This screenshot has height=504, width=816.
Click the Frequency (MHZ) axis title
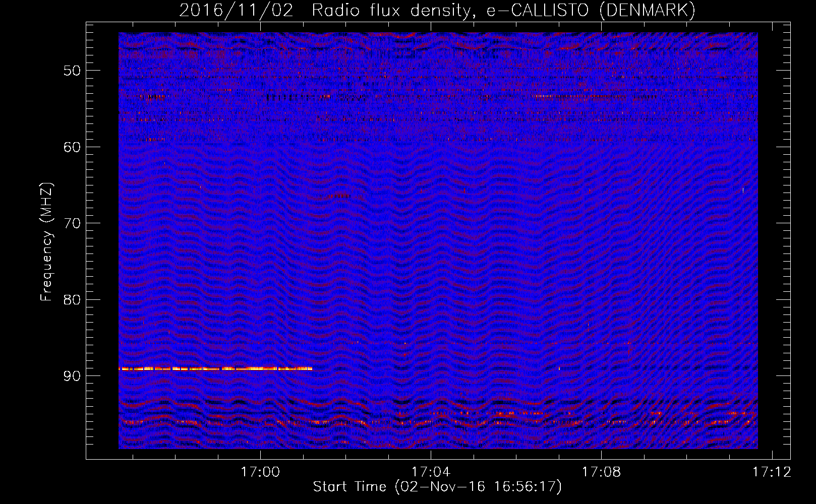[46, 242]
